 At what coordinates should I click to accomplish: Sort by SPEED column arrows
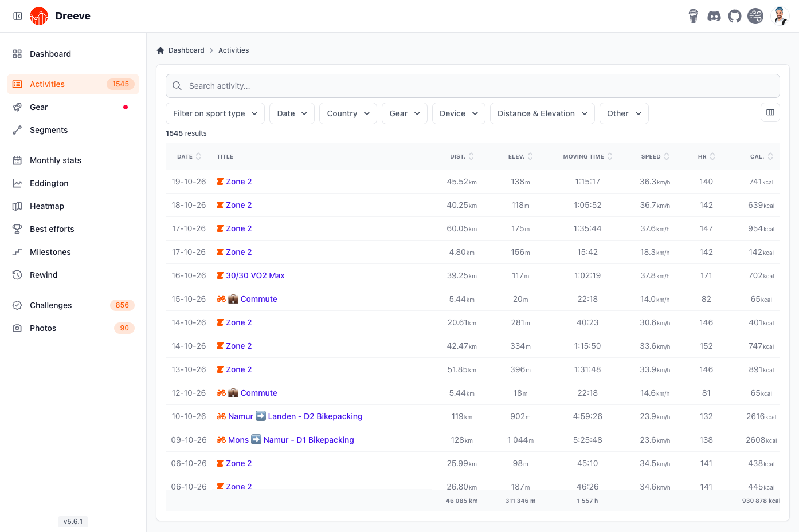[667, 156]
